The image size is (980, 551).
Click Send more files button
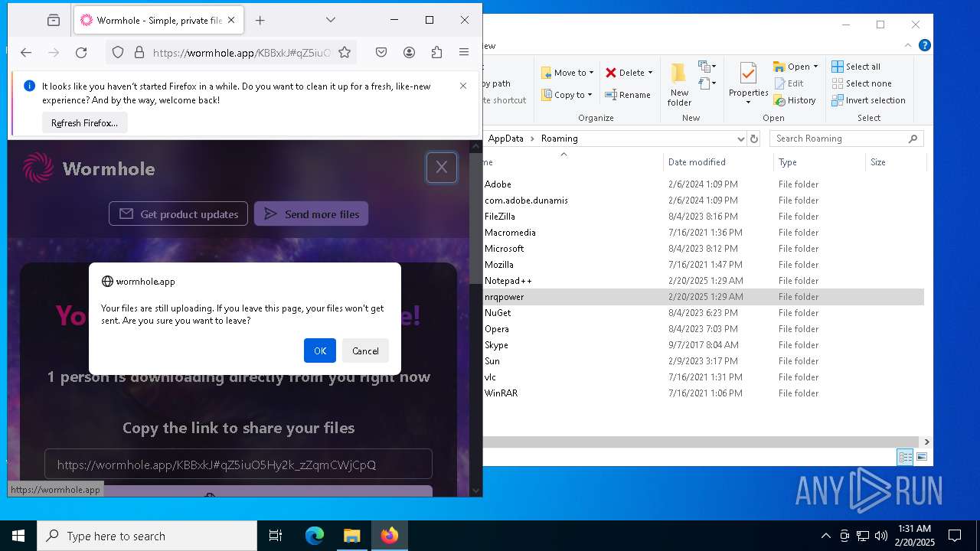(x=311, y=214)
